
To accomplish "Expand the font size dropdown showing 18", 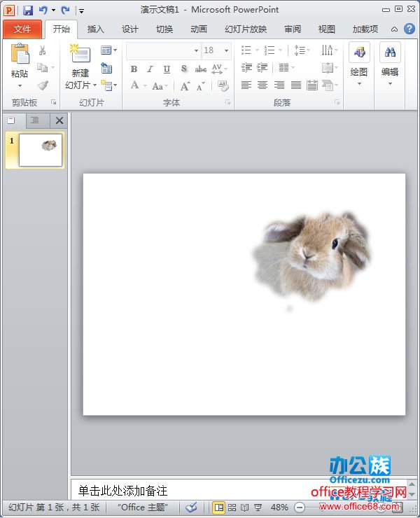I will (x=226, y=50).
